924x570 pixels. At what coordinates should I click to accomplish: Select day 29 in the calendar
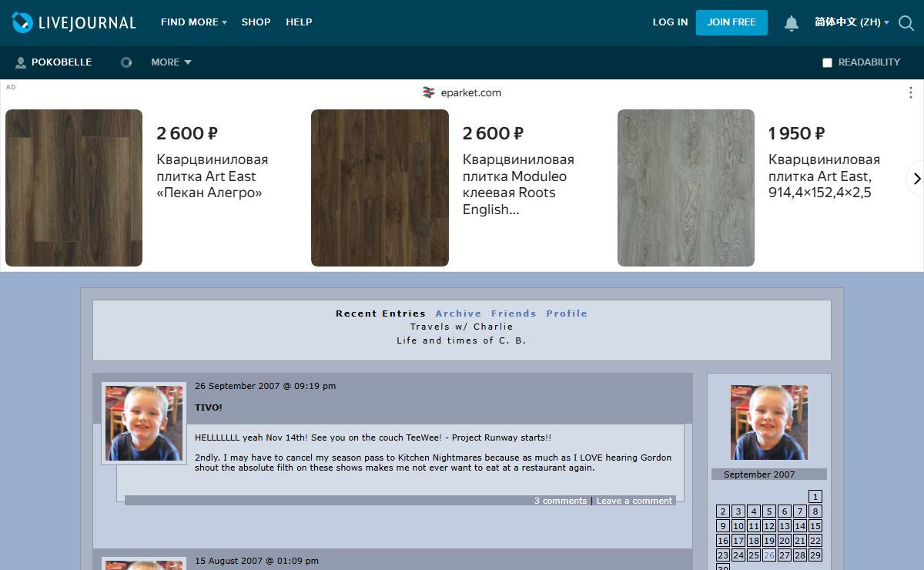(x=815, y=555)
